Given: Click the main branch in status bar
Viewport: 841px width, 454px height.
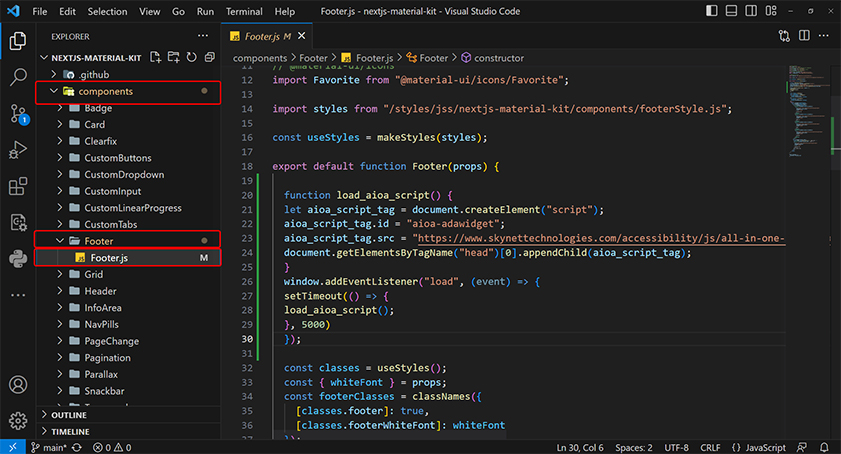Looking at the screenshot, I should pyautogui.click(x=49, y=447).
